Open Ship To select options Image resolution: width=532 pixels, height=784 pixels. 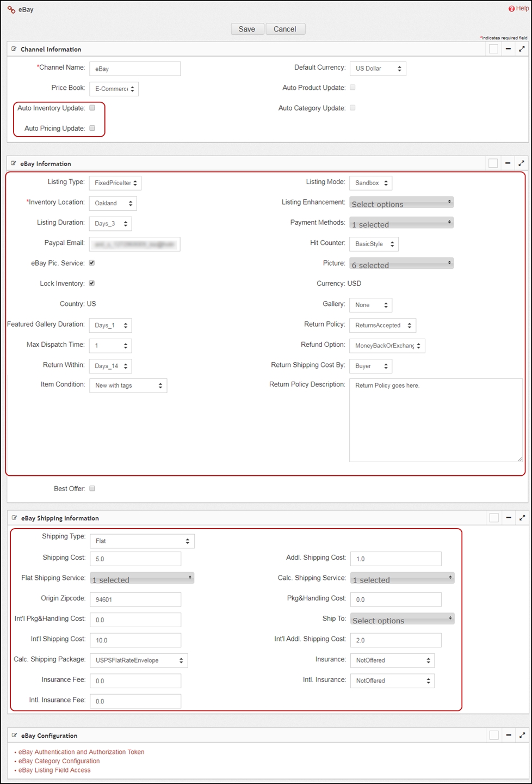pyautogui.click(x=402, y=619)
